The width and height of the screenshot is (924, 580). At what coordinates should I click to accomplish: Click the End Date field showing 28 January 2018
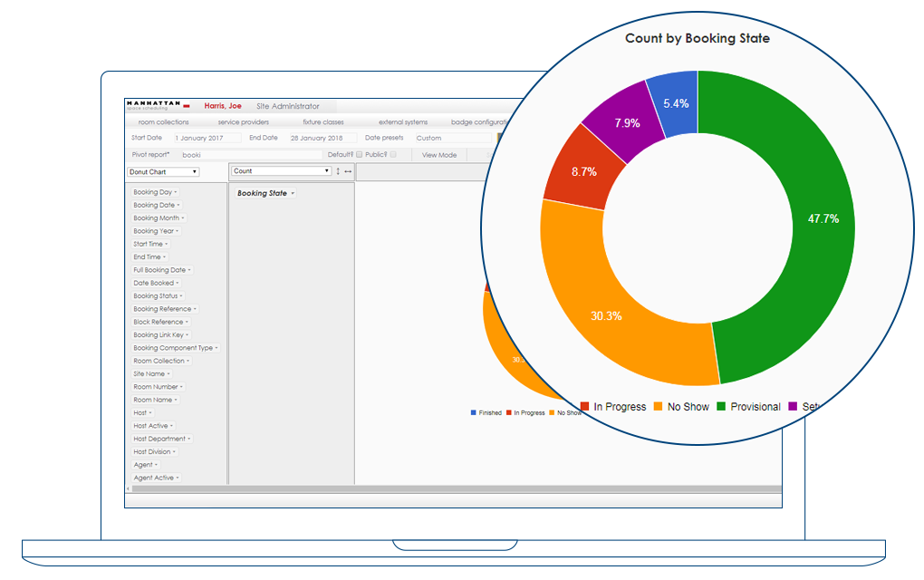tap(322, 138)
